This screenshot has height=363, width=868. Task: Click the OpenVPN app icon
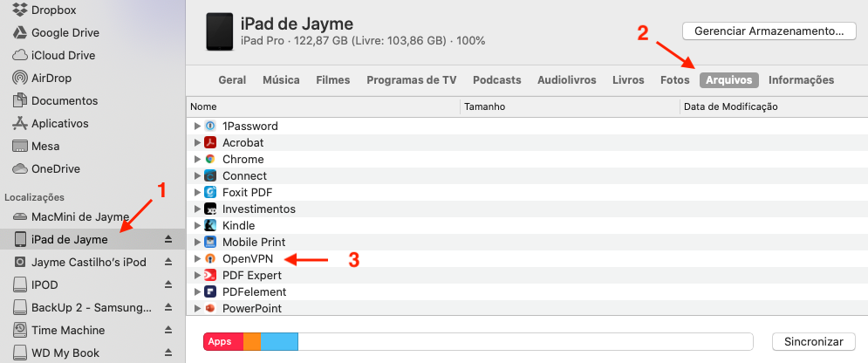(x=210, y=259)
